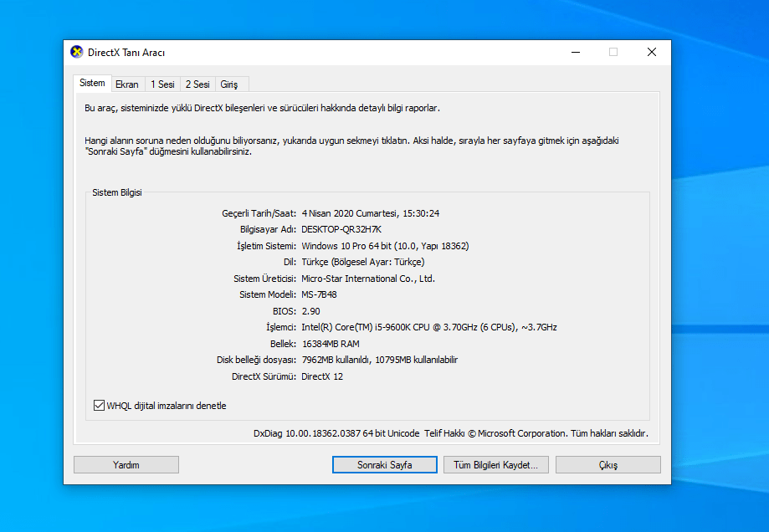This screenshot has width=769, height=532.
Task: Click the Sistem Bilgisi group label
Action: pyautogui.click(x=117, y=192)
